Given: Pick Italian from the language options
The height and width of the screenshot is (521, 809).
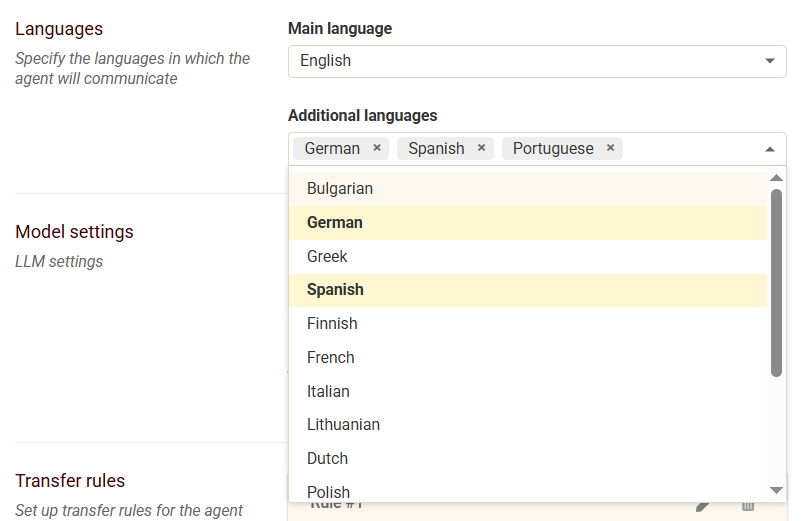Looking at the screenshot, I should (x=528, y=392).
